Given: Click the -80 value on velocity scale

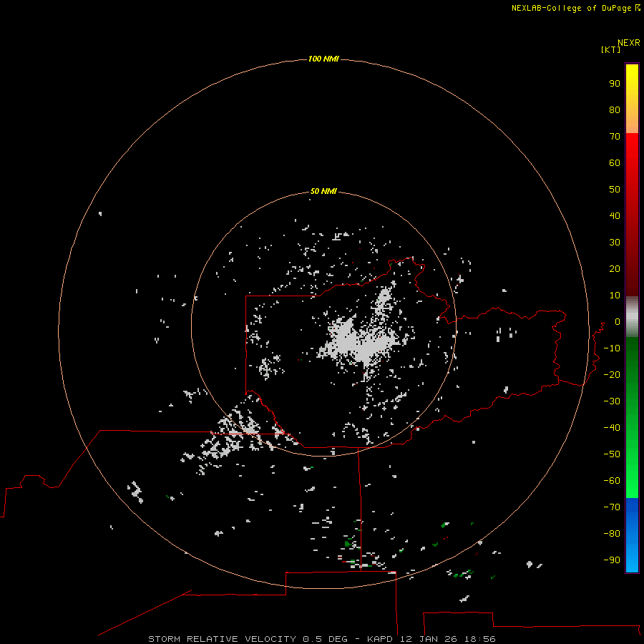Looking at the screenshot, I should click(x=612, y=534).
